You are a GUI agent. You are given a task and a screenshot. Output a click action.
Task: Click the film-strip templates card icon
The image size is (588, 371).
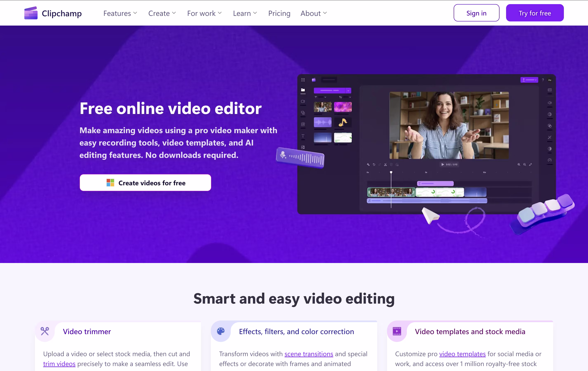tap(397, 331)
